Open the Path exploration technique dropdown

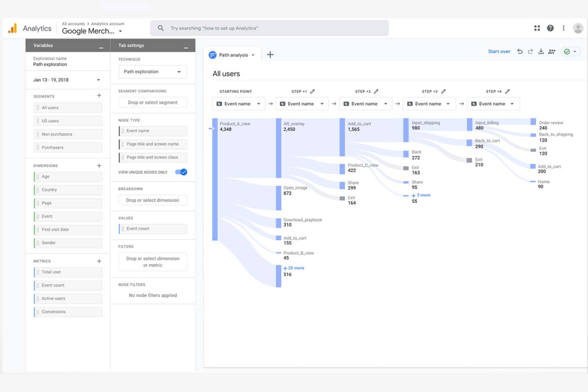(x=152, y=71)
